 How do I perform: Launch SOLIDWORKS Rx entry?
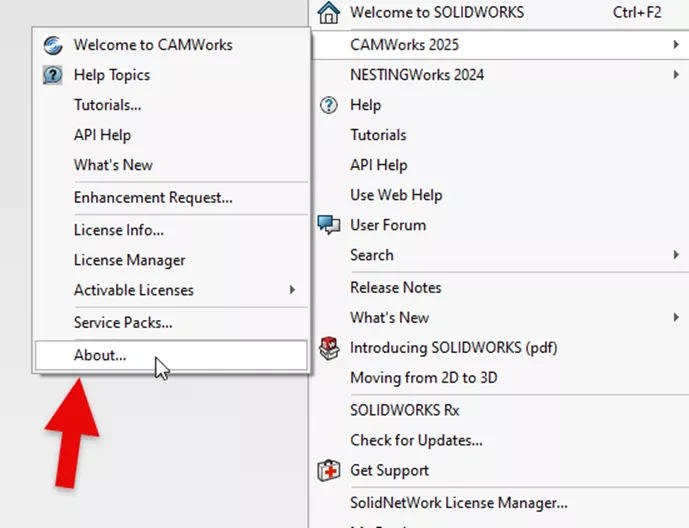coord(500,410)
